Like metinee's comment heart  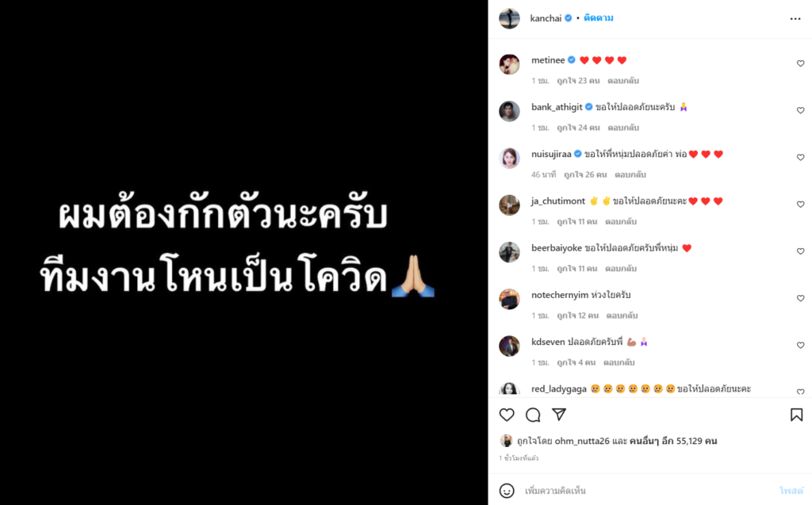tap(800, 63)
